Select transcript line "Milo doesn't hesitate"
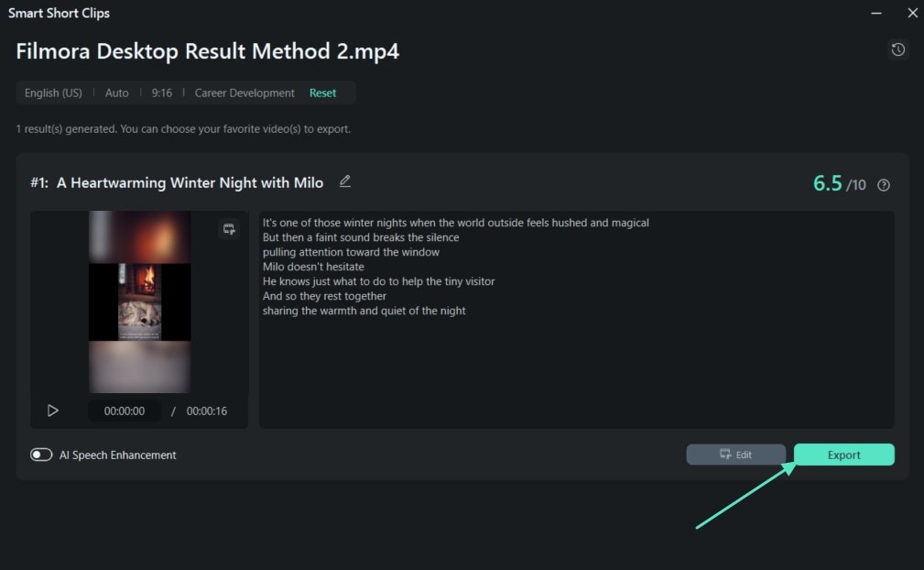Image resolution: width=924 pixels, height=570 pixels. pyautogui.click(x=313, y=267)
